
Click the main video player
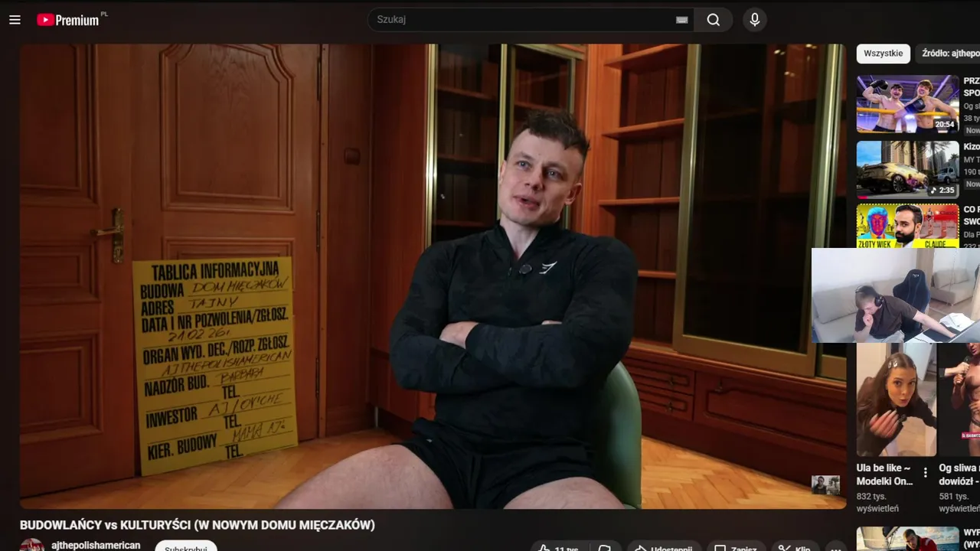(x=433, y=275)
